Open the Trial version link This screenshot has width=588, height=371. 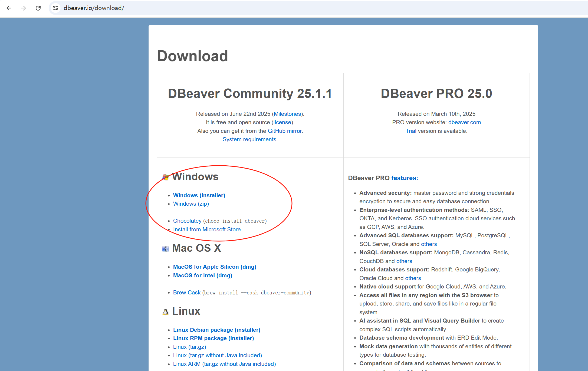(411, 131)
